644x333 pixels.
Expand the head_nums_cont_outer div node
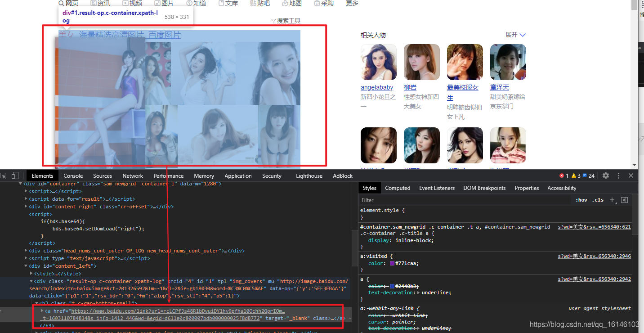coord(26,251)
